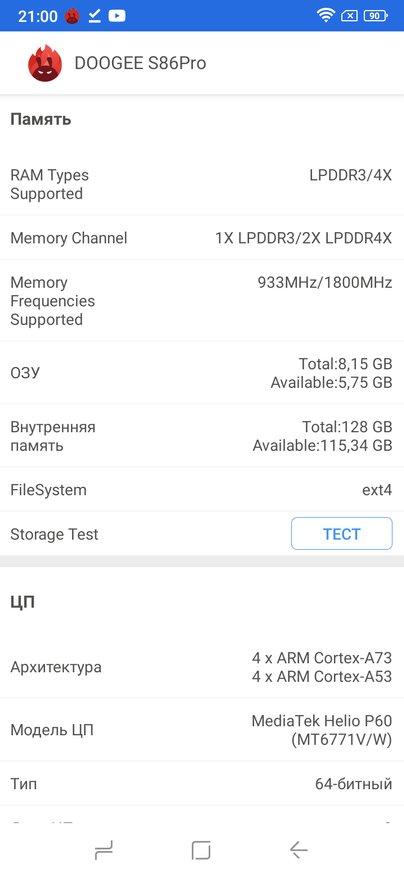Tap the Внутренняя память storage row

point(202,436)
